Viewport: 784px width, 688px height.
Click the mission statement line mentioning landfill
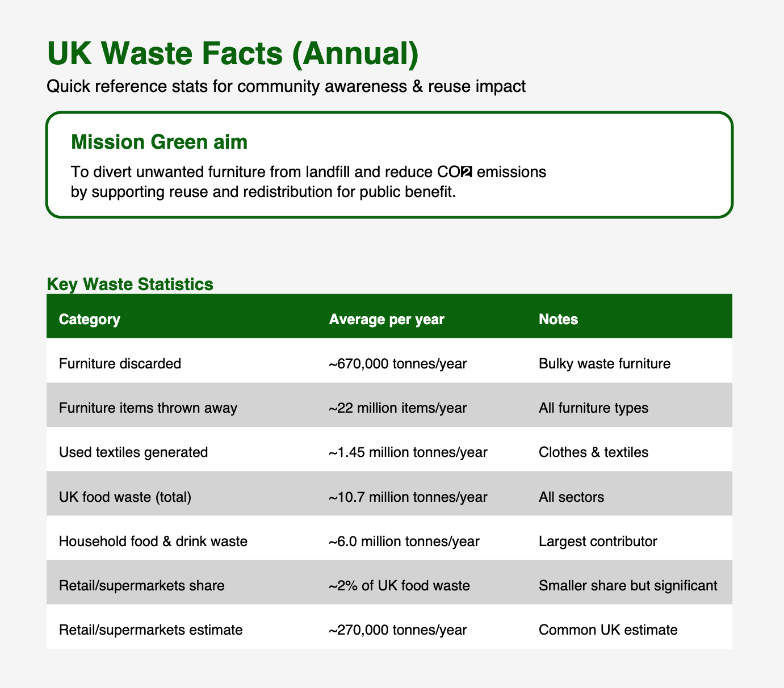pyautogui.click(x=308, y=172)
